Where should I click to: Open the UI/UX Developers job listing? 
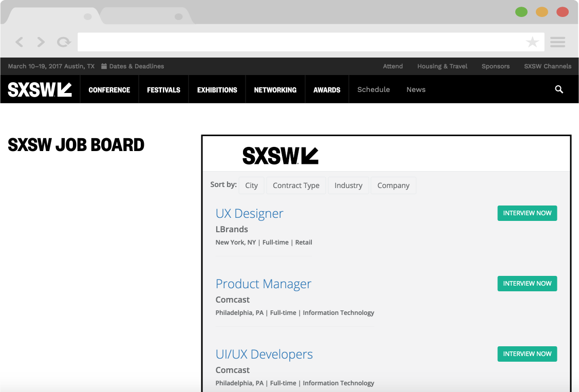[264, 354]
